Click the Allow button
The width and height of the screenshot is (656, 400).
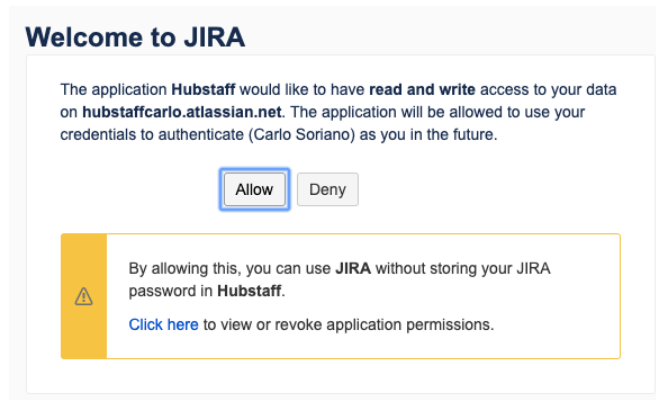pyautogui.click(x=254, y=189)
